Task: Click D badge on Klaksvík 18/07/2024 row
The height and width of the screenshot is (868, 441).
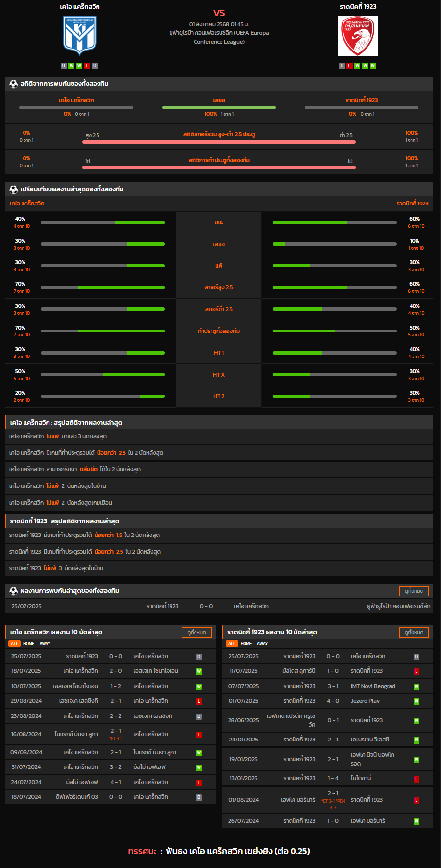Action: (199, 797)
